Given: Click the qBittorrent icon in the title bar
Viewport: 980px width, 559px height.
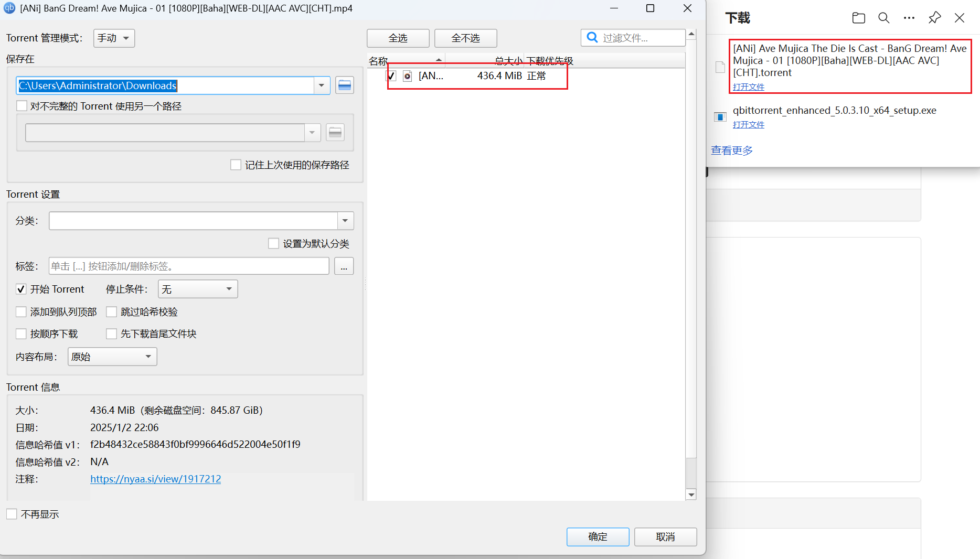Looking at the screenshot, I should click(9, 8).
